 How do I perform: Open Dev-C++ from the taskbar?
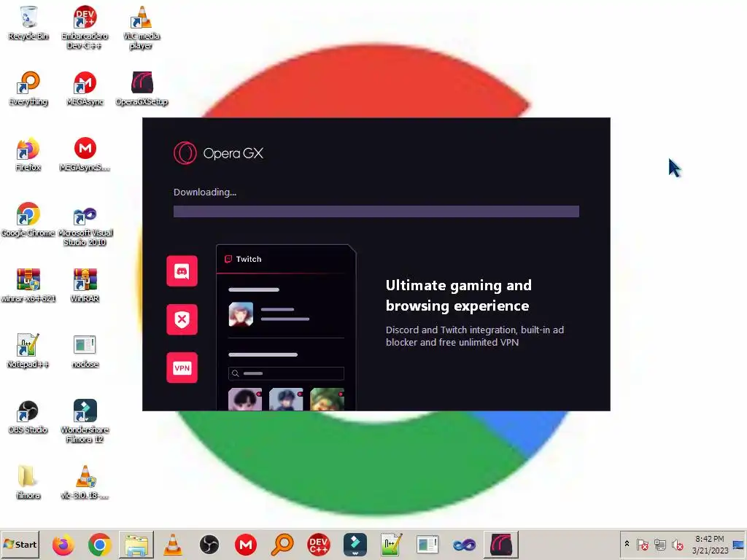[319, 545]
